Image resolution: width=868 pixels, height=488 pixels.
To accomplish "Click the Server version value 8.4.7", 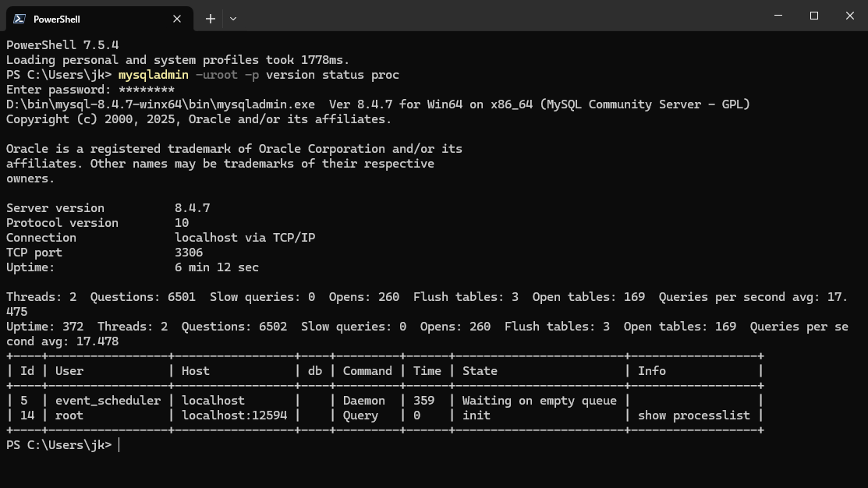I will (192, 208).
